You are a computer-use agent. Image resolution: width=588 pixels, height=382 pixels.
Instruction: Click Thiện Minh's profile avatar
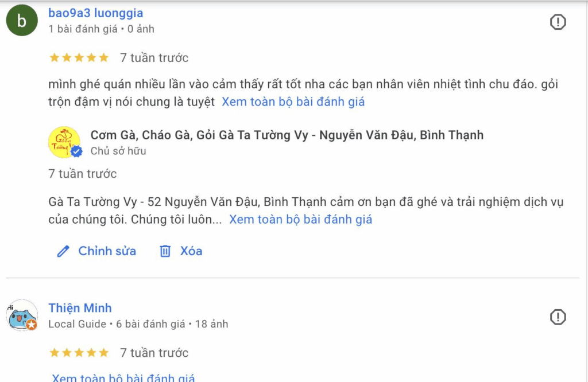[x=22, y=315]
